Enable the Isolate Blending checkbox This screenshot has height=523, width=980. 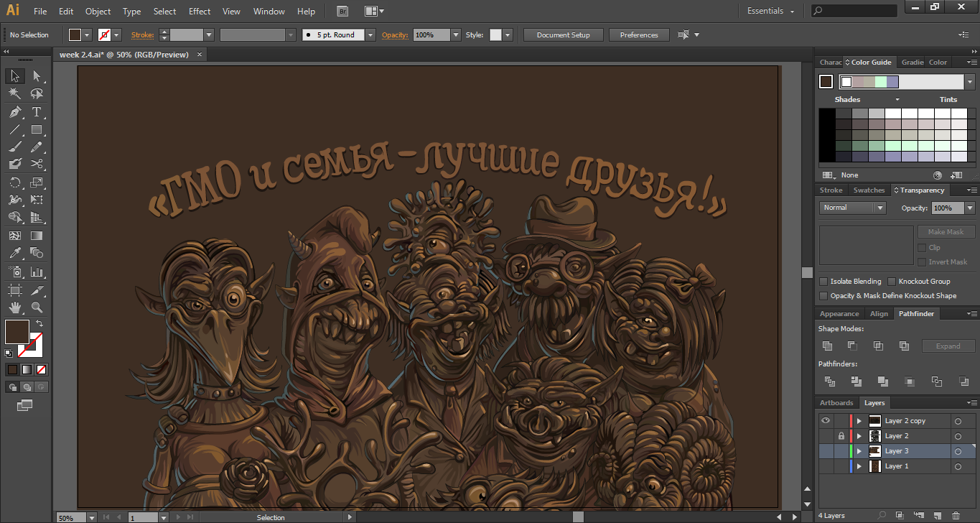(824, 282)
